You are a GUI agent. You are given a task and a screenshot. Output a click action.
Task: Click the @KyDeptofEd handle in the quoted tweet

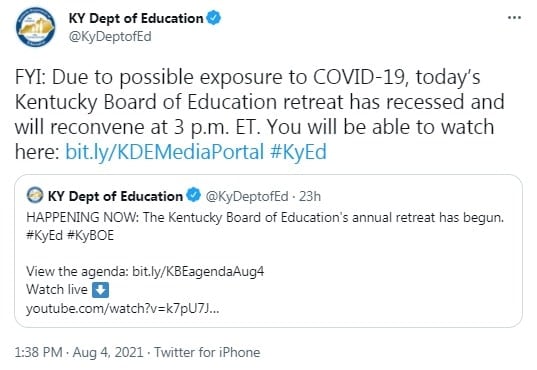pos(247,196)
